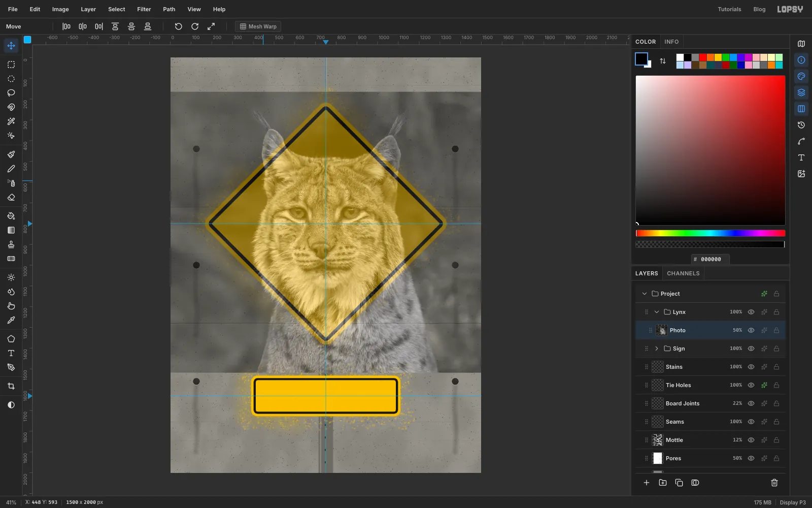Select the Eraser tool
The image size is (812, 508).
11,197
